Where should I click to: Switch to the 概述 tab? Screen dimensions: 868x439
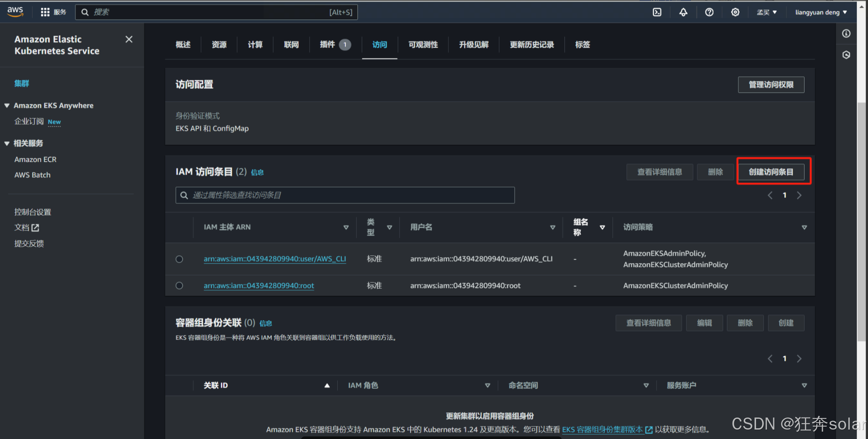coord(183,45)
